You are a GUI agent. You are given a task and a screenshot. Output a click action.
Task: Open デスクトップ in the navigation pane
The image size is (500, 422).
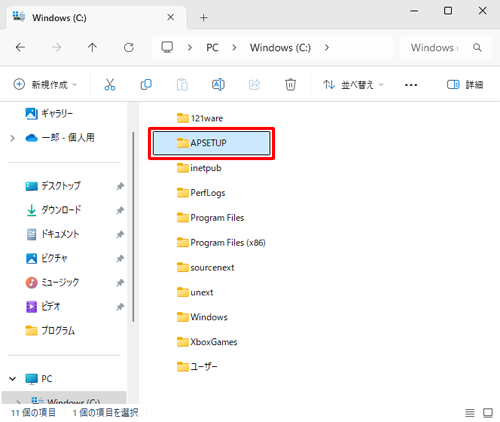[53, 186]
